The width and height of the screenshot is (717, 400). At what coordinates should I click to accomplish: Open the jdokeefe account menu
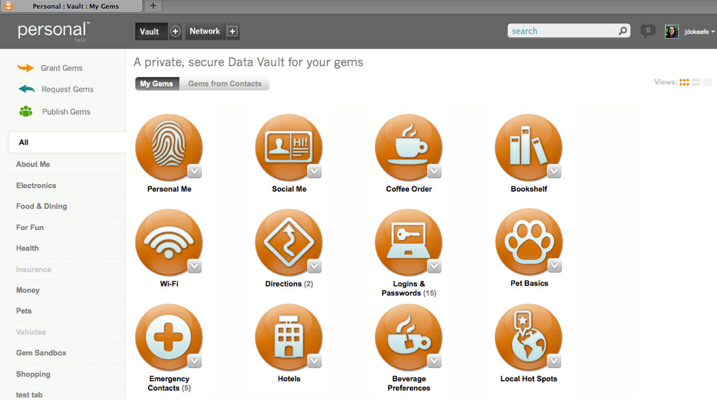[699, 32]
